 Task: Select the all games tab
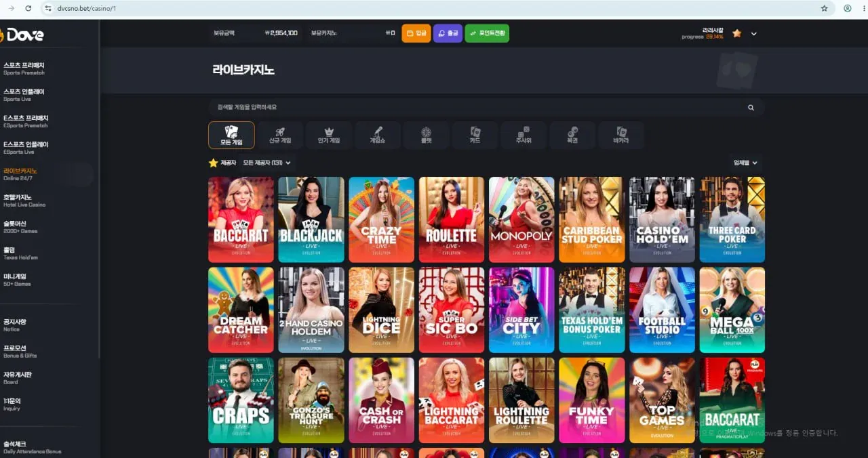[x=231, y=135]
